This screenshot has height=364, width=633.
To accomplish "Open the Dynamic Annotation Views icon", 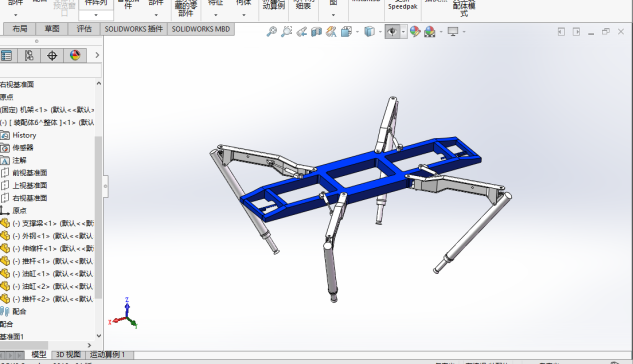I will coord(331,31).
